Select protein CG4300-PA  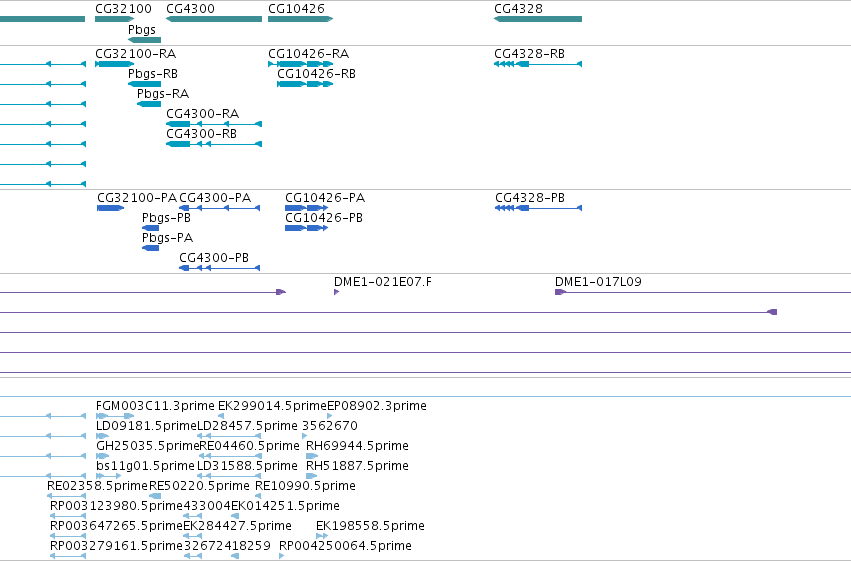pyautogui.click(x=219, y=208)
